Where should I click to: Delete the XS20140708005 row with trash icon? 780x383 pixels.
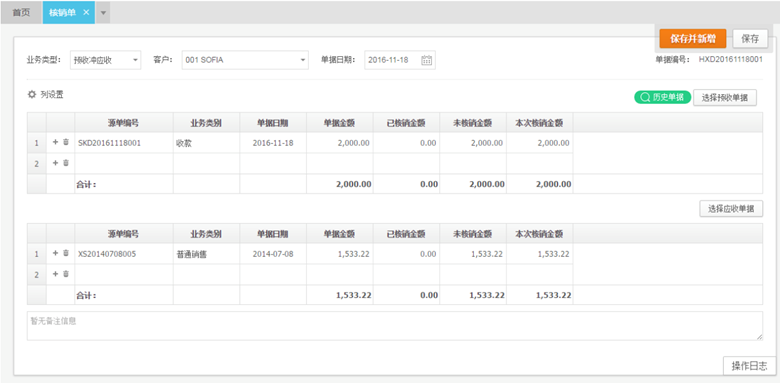click(x=66, y=253)
